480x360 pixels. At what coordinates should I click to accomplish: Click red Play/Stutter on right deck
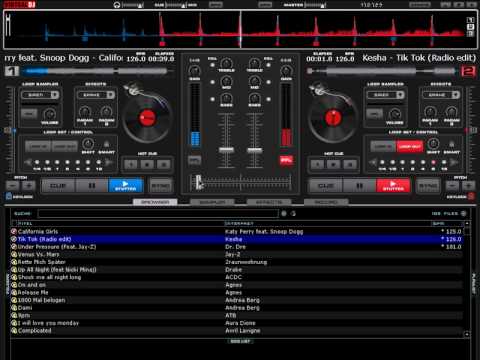coord(393,185)
